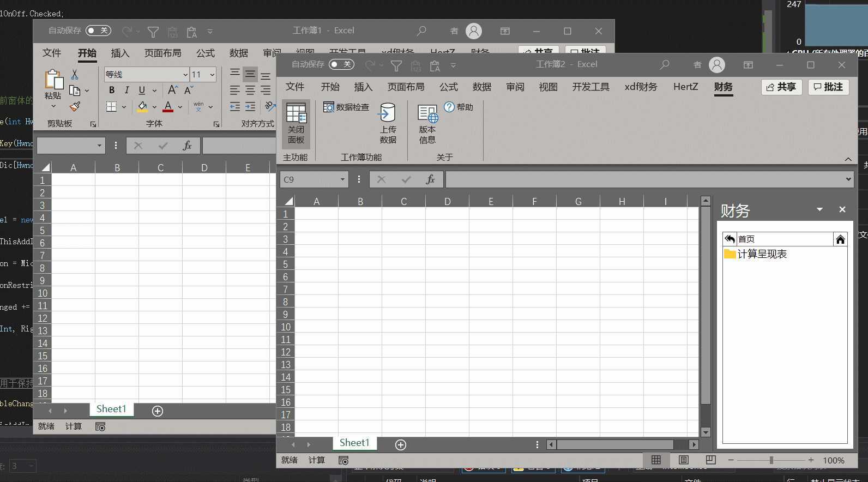Open quick access customize dropdown in 工作簿2
Viewport: 868px width, 482px height.
tap(453, 65)
